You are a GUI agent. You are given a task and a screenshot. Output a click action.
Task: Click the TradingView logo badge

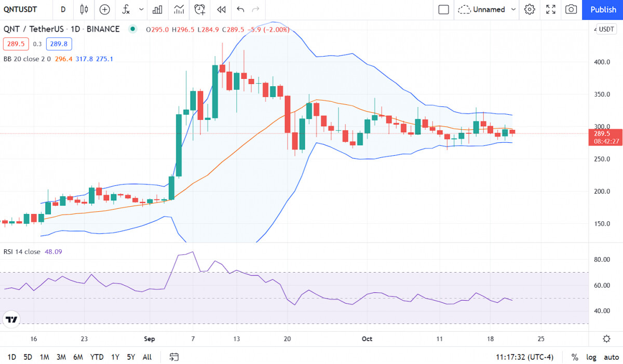[x=12, y=319]
